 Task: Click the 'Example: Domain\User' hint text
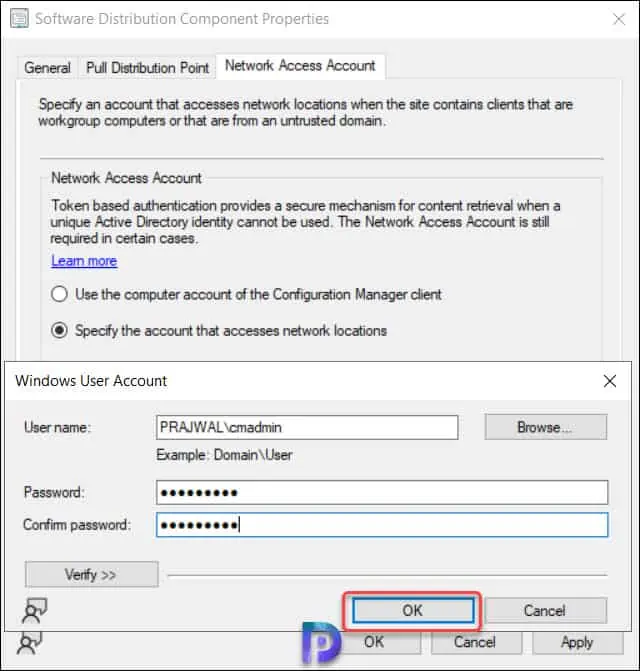pos(225,454)
